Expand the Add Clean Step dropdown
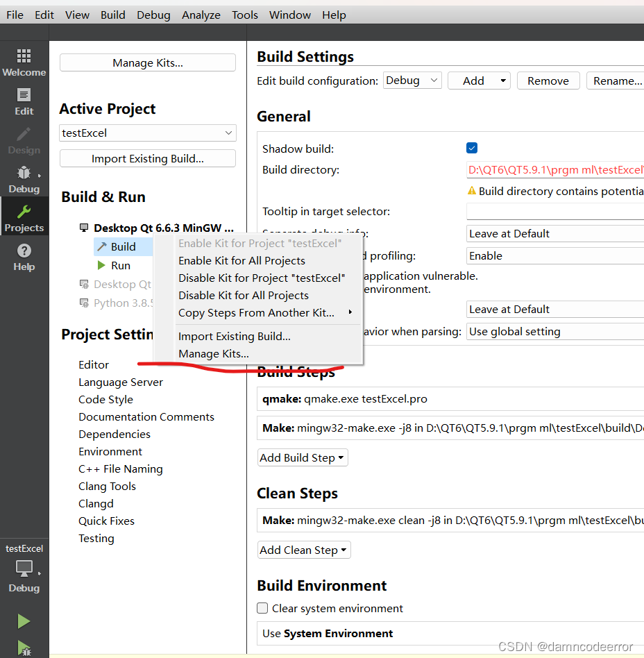 click(304, 550)
